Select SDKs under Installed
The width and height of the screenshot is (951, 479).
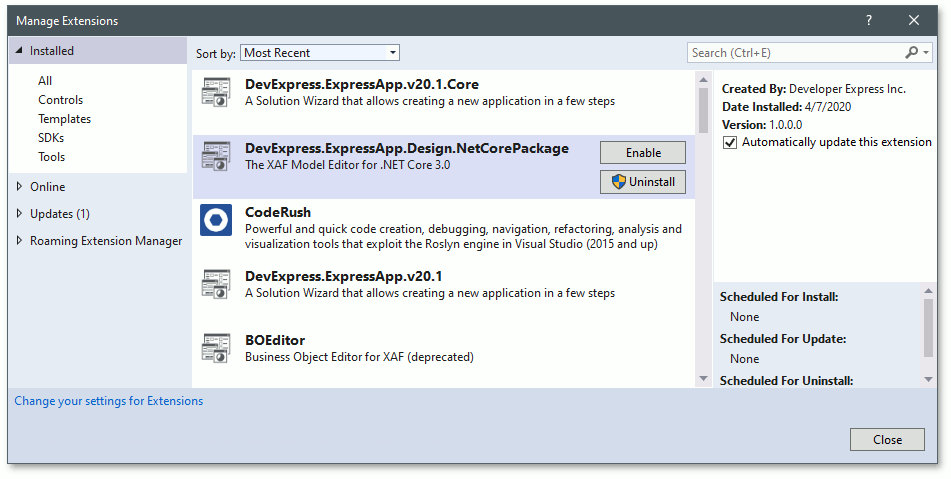point(51,138)
